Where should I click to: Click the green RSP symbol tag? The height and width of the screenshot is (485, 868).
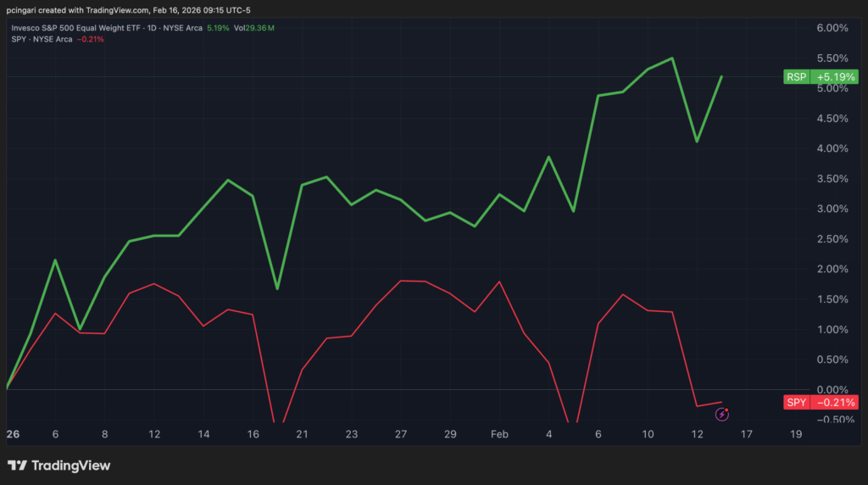pos(796,77)
